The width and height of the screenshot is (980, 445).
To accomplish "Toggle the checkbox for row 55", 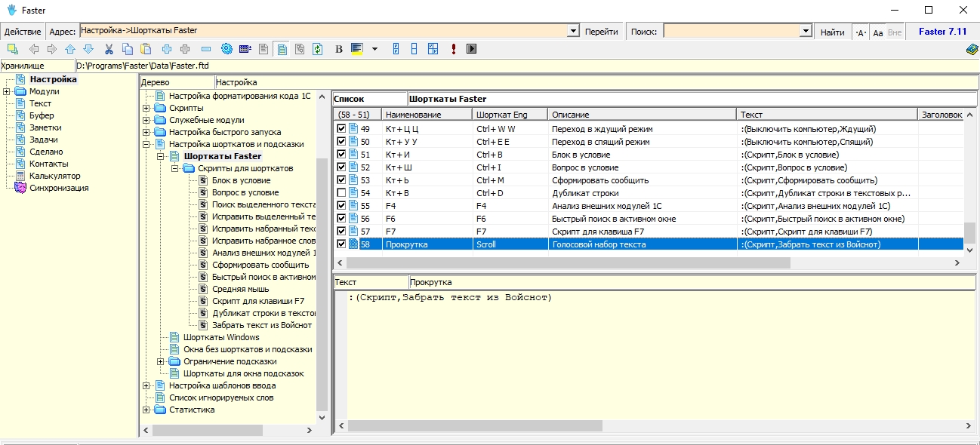I will 341,206.
